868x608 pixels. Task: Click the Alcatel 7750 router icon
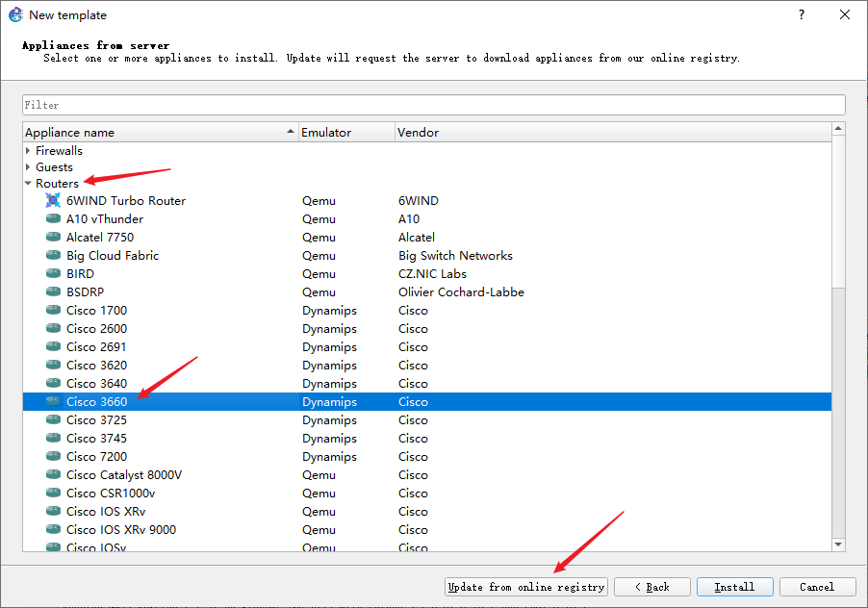pos(53,237)
